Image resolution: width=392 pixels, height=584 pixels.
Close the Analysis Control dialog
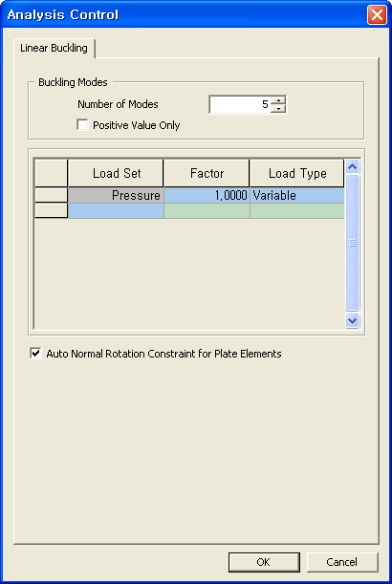pos(377,15)
